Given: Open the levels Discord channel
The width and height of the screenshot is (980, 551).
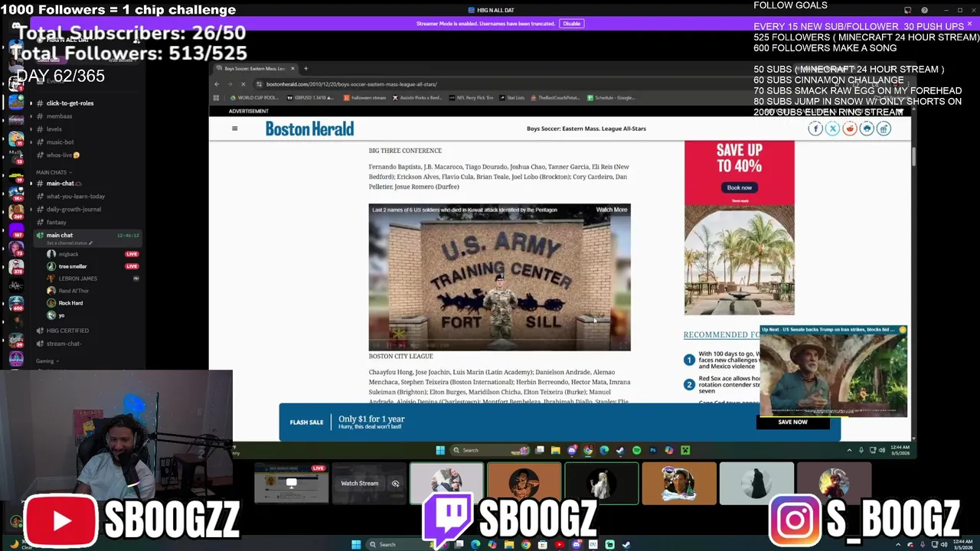Looking at the screenshot, I should coord(54,129).
